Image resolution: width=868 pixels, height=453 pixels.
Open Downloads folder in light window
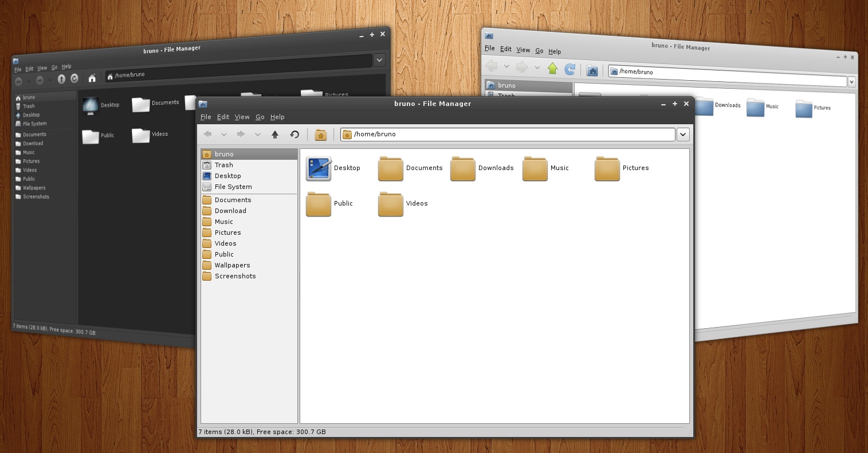pyautogui.click(x=704, y=105)
